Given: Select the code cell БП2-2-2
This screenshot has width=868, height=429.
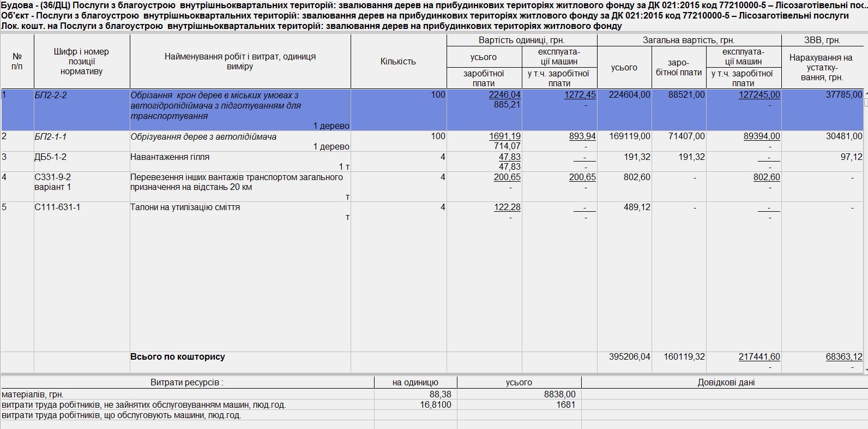Looking at the screenshot, I should pyautogui.click(x=51, y=95).
